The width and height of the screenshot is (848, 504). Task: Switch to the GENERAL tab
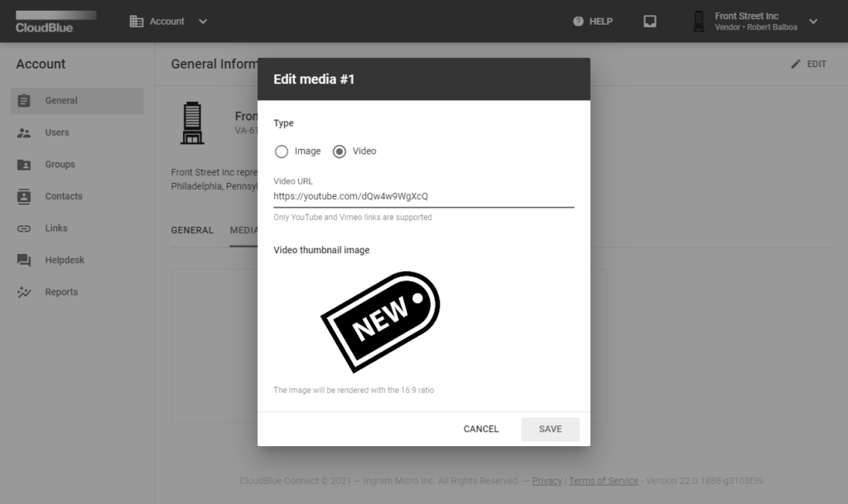click(x=192, y=230)
